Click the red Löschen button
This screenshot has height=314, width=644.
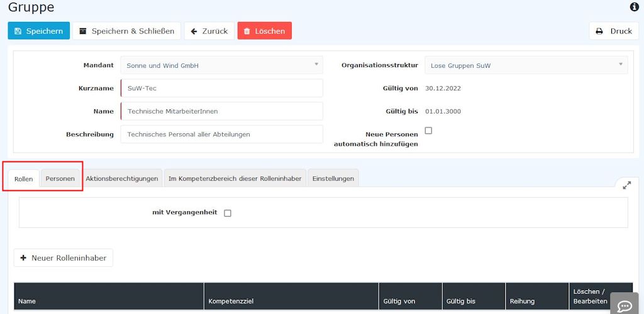click(265, 31)
